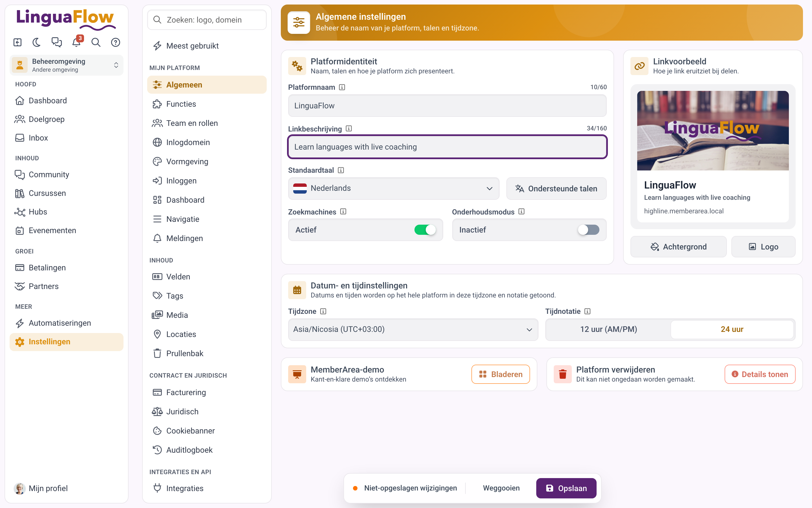This screenshot has height=508, width=812.
Task: Change the link preview Logo
Action: coord(763,247)
